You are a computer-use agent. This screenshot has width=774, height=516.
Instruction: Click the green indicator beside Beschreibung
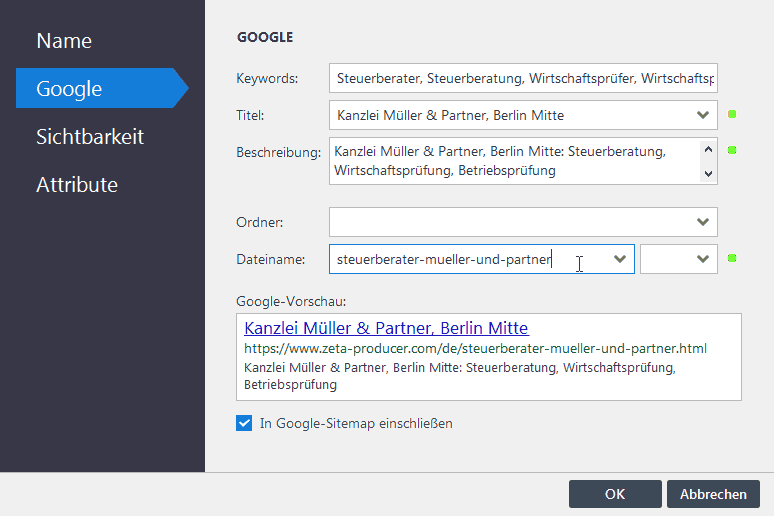pos(732,150)
